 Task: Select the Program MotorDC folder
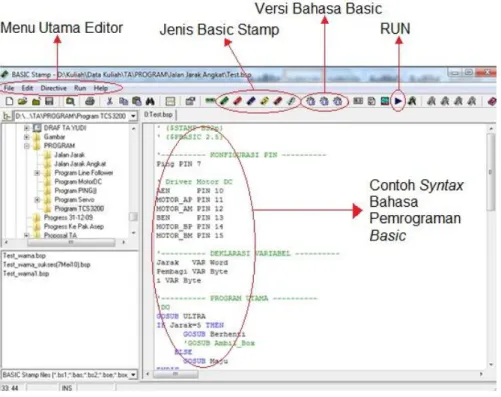click(x=78, y=182)
